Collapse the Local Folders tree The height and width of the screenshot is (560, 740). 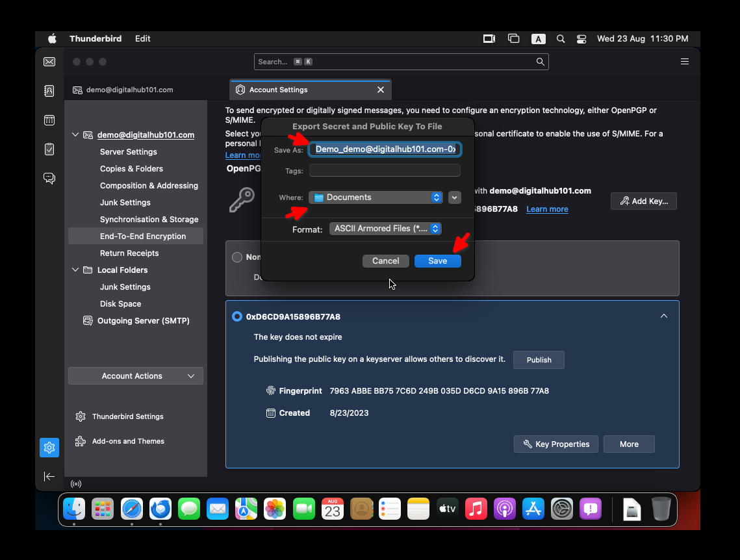(x=75, y=270)
